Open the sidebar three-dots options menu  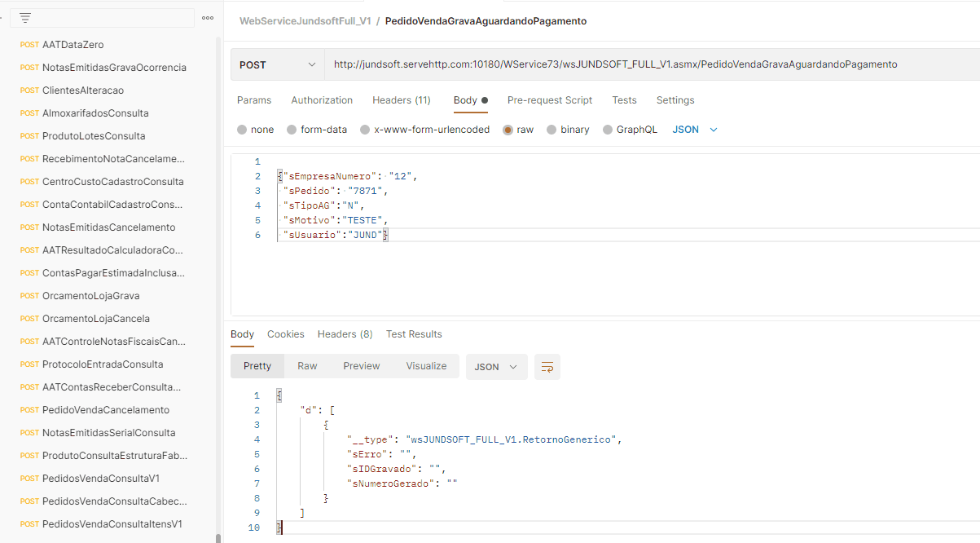pos(208,18)
